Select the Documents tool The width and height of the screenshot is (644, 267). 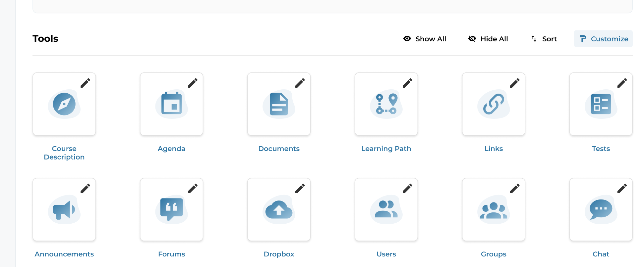pos(279,104)
